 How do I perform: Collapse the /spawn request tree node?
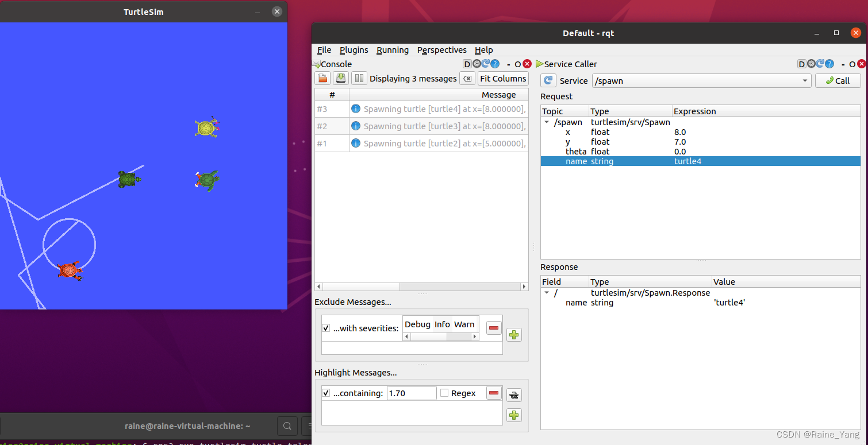click(x=546, y=122)
